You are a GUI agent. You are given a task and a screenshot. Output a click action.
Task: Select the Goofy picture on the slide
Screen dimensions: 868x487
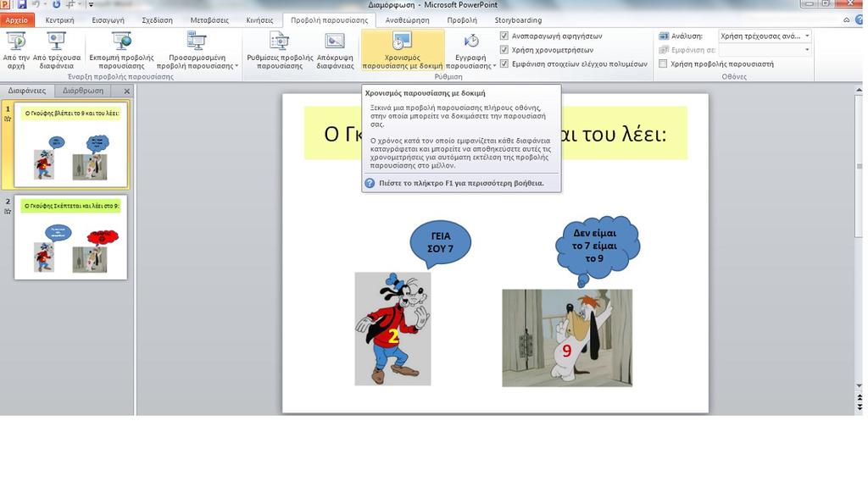(392, 329)
